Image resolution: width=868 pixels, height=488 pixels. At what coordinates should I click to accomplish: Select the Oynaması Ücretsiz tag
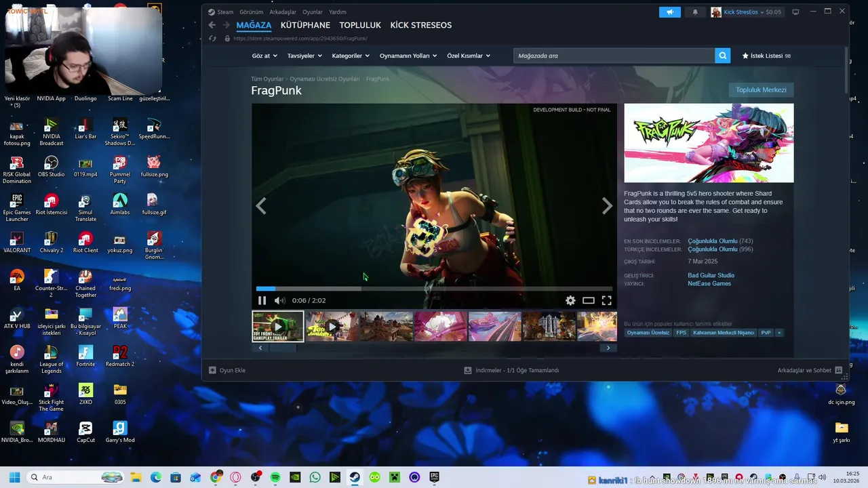click(x=648, y=333)
